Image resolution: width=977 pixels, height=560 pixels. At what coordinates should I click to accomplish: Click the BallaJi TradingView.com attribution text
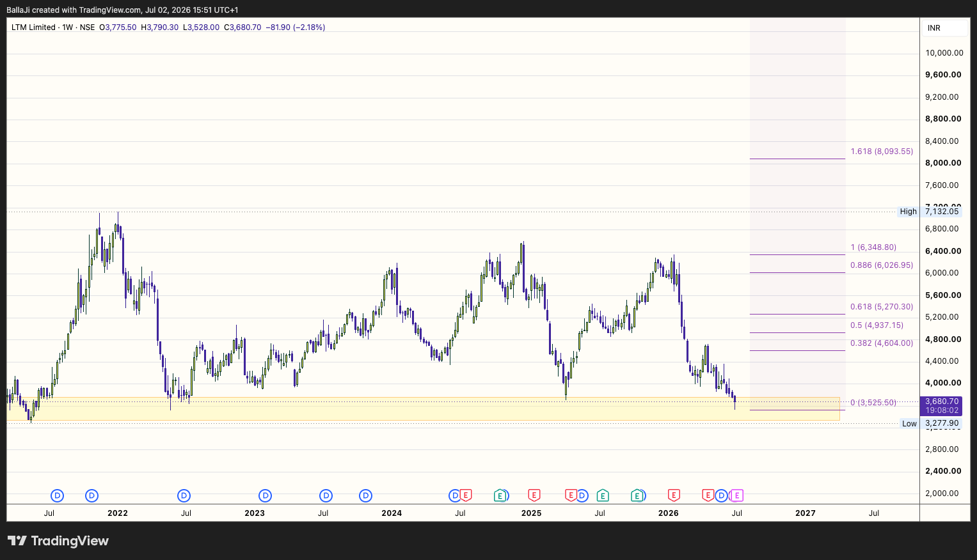pyautogui.click(x=122, y=10)
